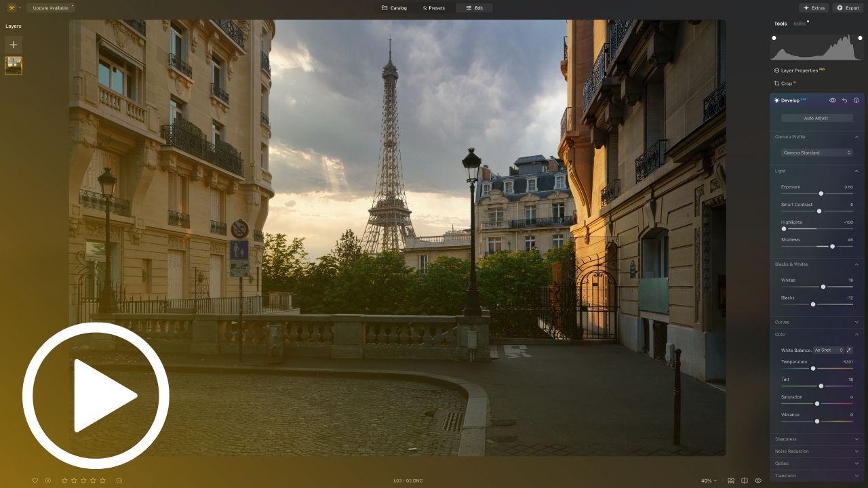Click the Temperature slider handle

[x=813, y=369]
